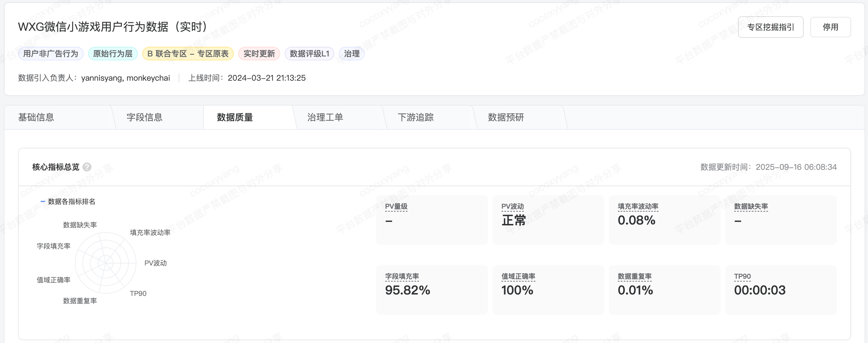Image resolution: width=868 pixels, height=343 pixels.
Task: Go to the 数据预研 tab
Action: [x=505, y=117]
